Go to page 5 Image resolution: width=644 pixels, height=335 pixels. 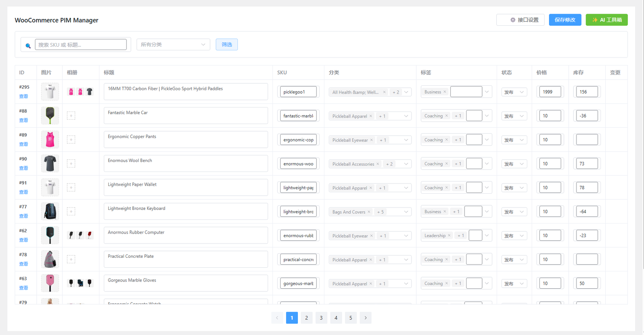(351, 318)
